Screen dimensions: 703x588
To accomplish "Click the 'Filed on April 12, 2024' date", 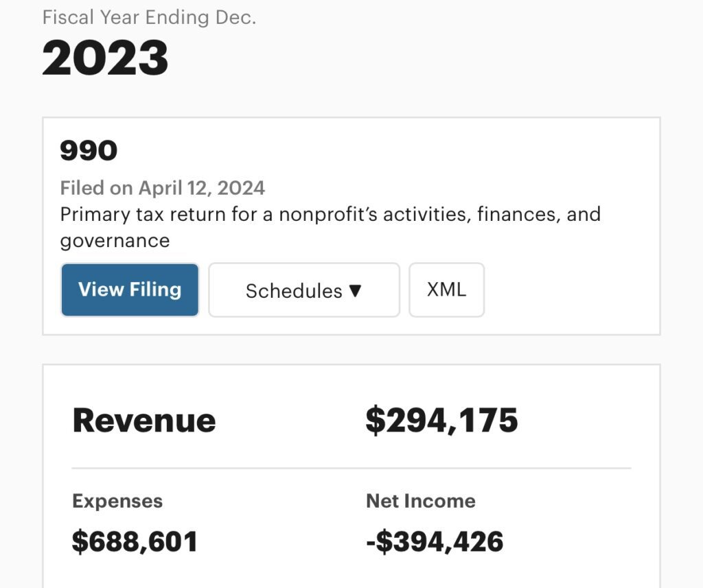I will (162, 188).
